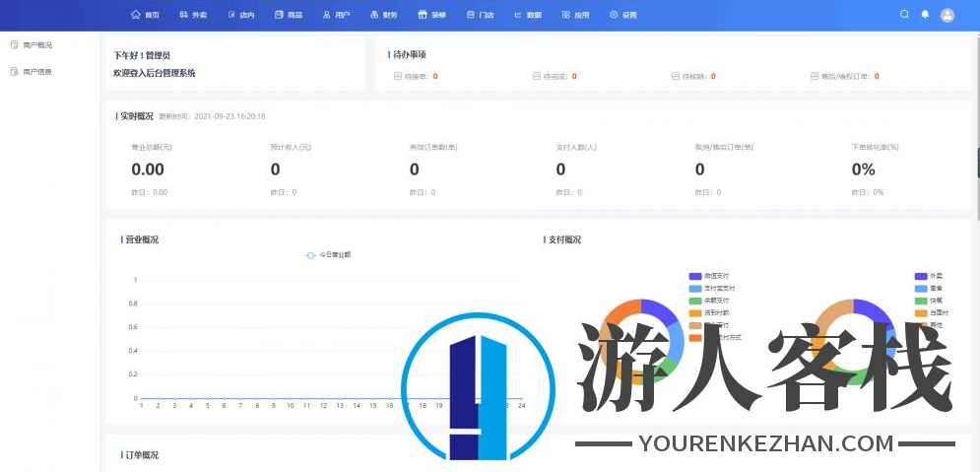Click the 预计收入(元) label

tap(291, 148)
